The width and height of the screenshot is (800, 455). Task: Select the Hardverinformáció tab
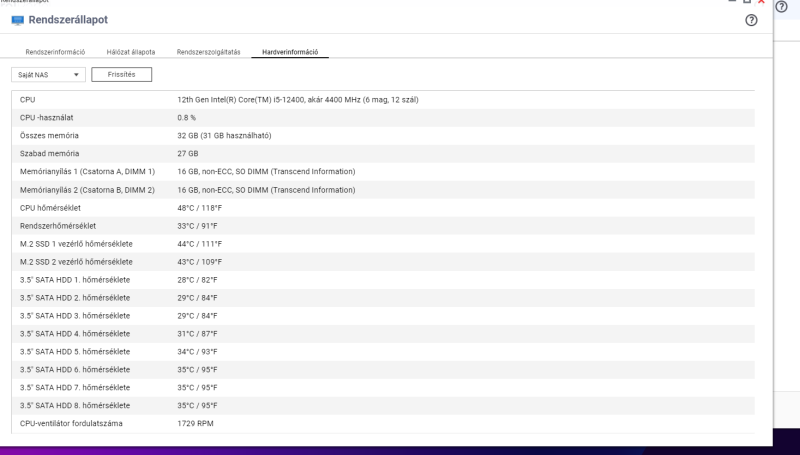tap(290, 52)
